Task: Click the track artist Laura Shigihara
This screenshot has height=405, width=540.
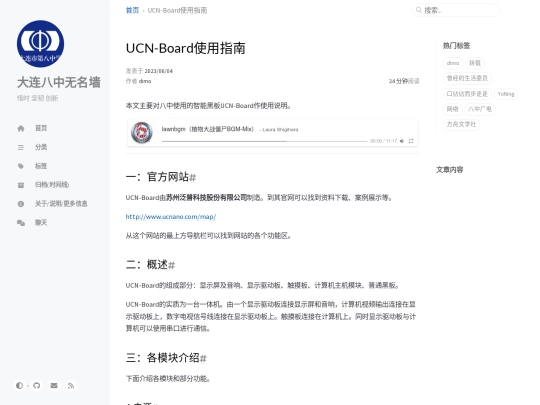Action: point(280,129)
